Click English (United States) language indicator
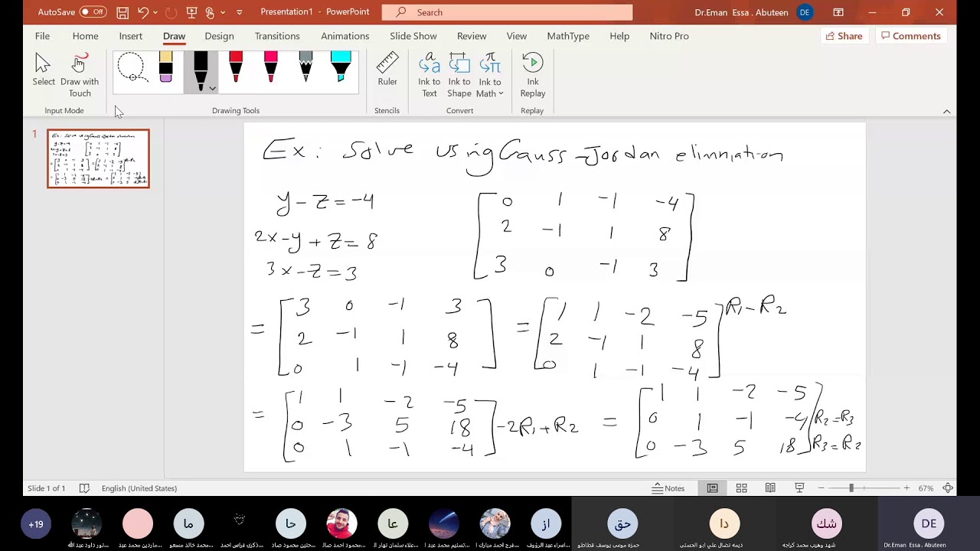 tap(139, 488)
